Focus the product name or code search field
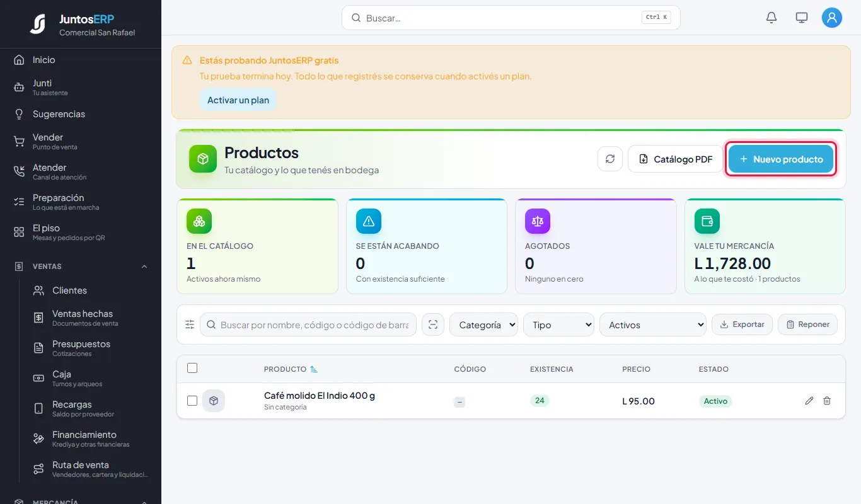Screen dimensions: 861x504 308,324
